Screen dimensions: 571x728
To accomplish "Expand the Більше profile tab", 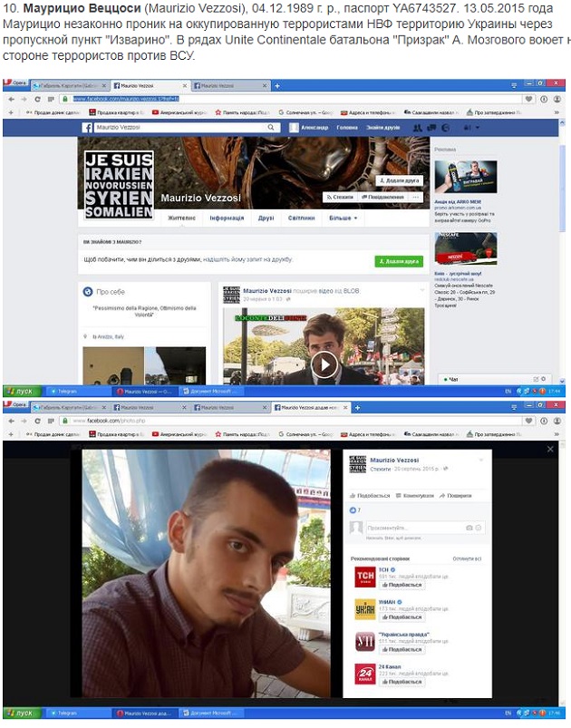I will tap(344, 218).
